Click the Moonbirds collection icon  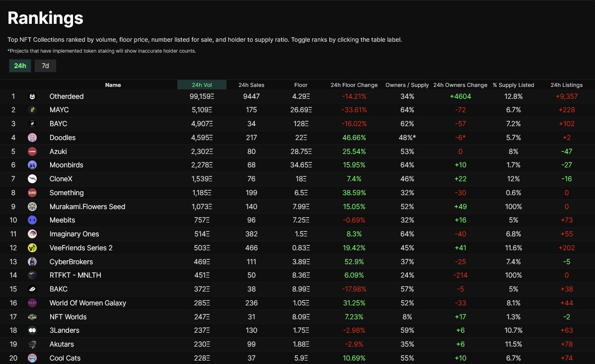pos(32,165)
